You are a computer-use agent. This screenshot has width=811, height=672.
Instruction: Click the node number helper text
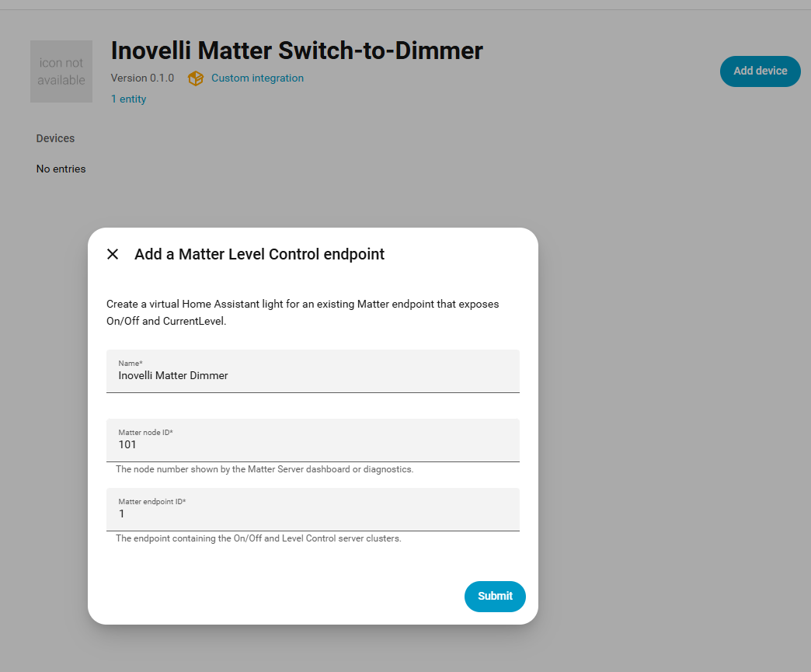[264, 469]
